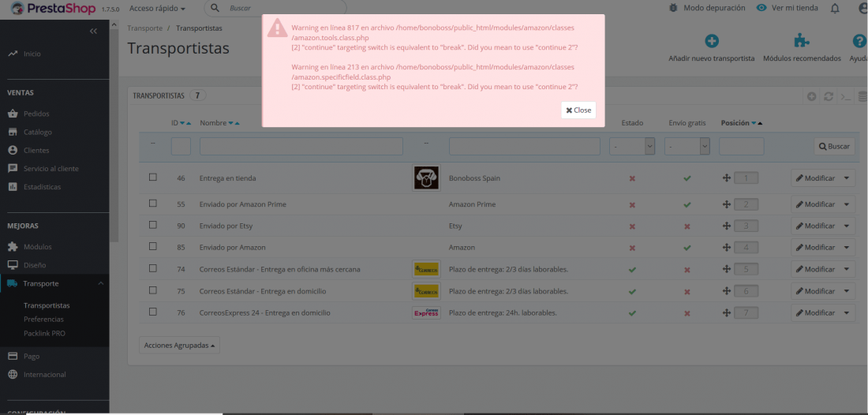Click Modificar for Enviado por Amazon
This screenshot has width=868, height=415.
tap(815, 247)
